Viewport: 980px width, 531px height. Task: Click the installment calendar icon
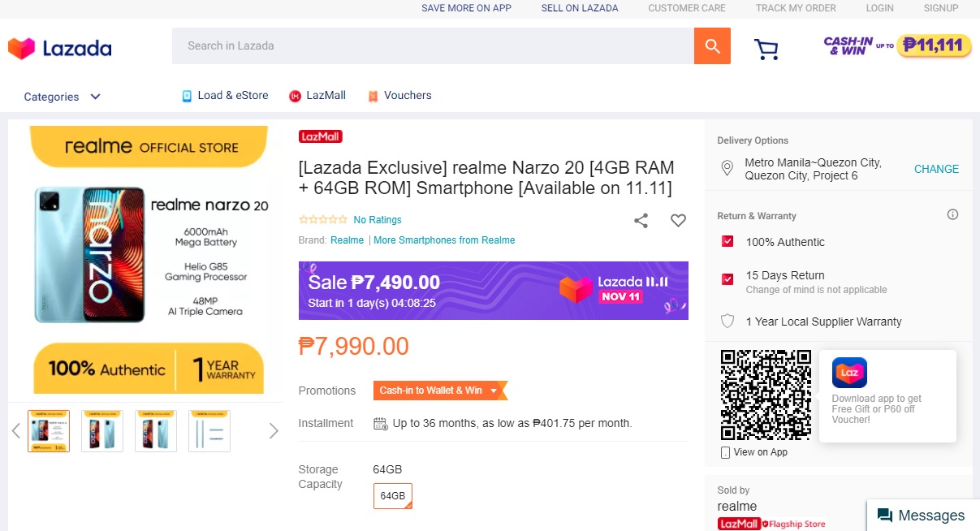(380, 423)
